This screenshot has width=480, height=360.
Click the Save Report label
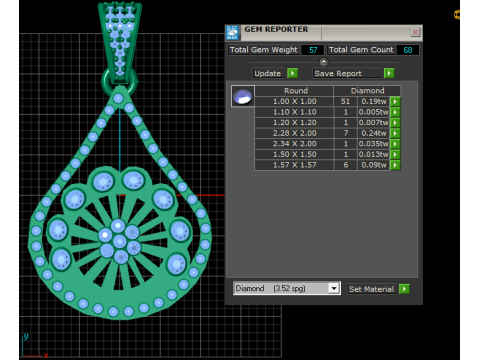coord(338,73)
